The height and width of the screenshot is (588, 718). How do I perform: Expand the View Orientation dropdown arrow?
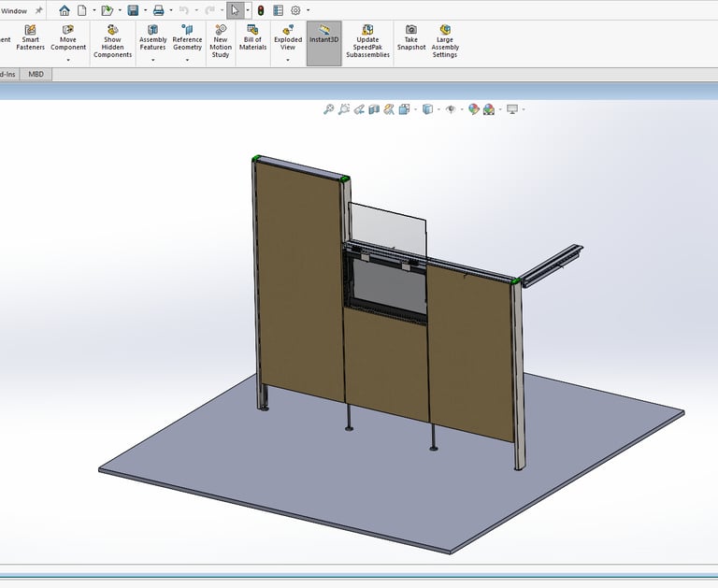tap(416, 109)
